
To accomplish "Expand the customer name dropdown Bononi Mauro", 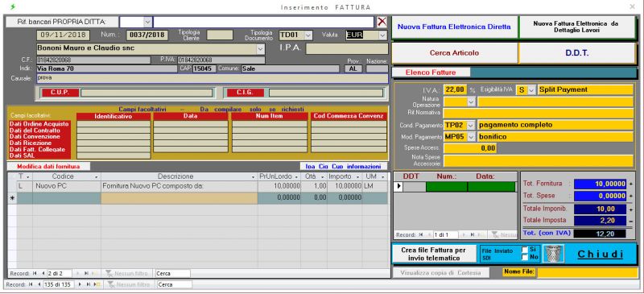I will (260, 48).
